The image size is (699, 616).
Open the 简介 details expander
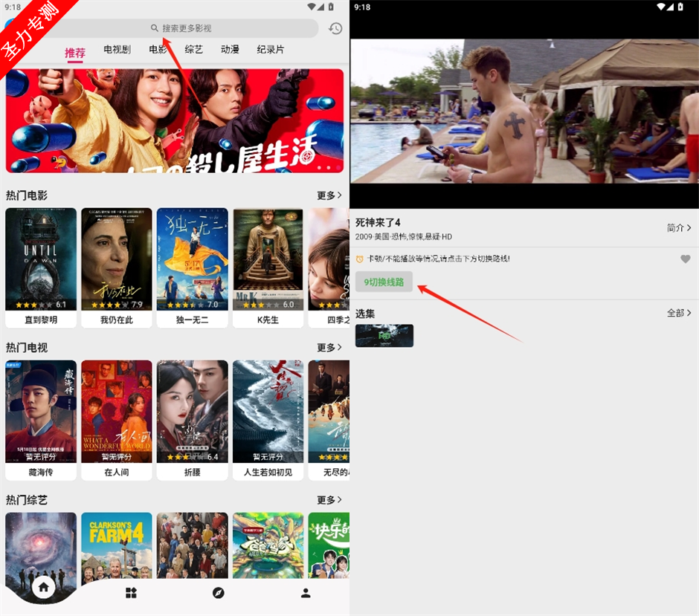(679, 227)
